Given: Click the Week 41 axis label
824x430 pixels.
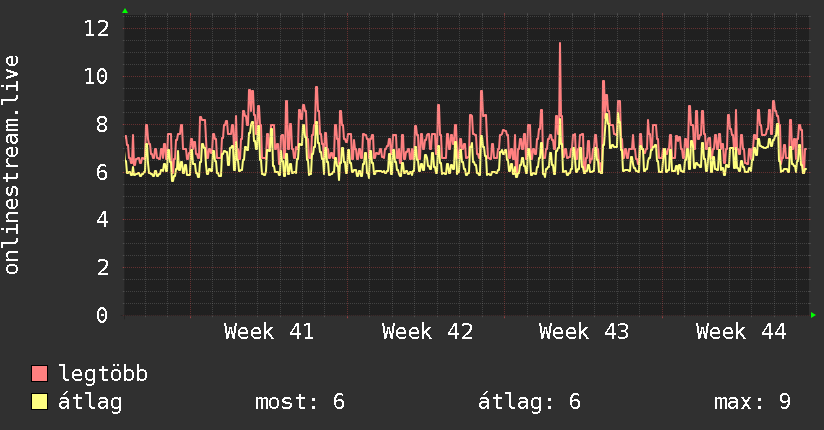Looking at the screenshot, I should point(269,332).
